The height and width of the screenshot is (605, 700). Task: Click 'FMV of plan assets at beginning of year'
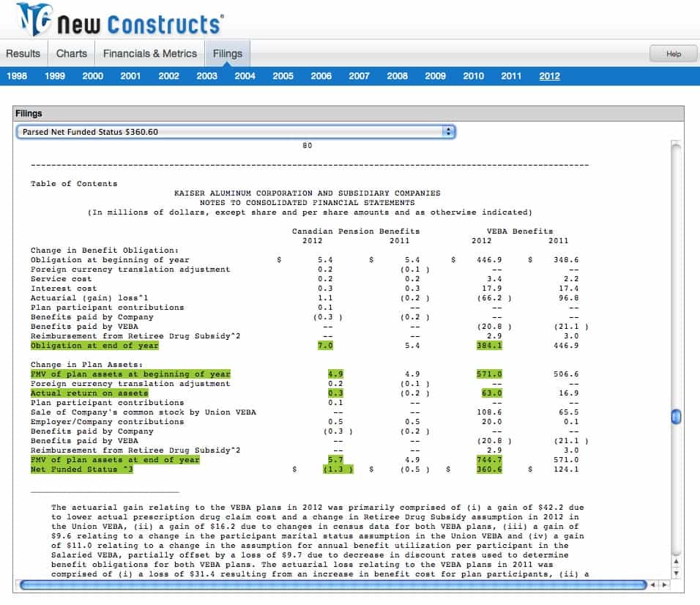[131, 374]
